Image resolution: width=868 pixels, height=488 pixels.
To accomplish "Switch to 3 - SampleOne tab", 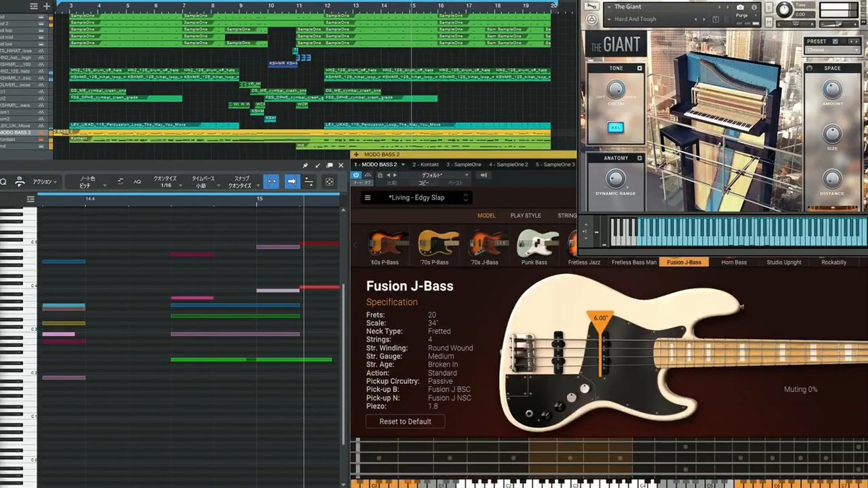I will coord(464,165).
